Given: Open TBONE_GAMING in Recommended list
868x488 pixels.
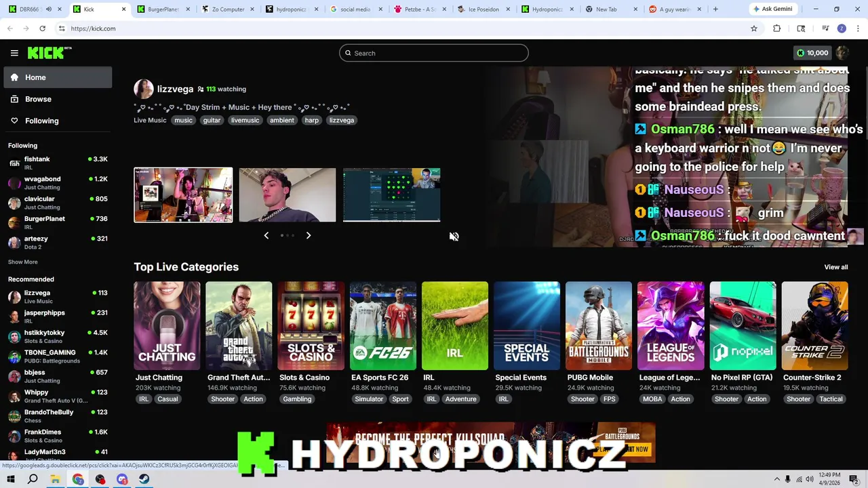Looking at the screenshot, I should click(x=58, y=356).
